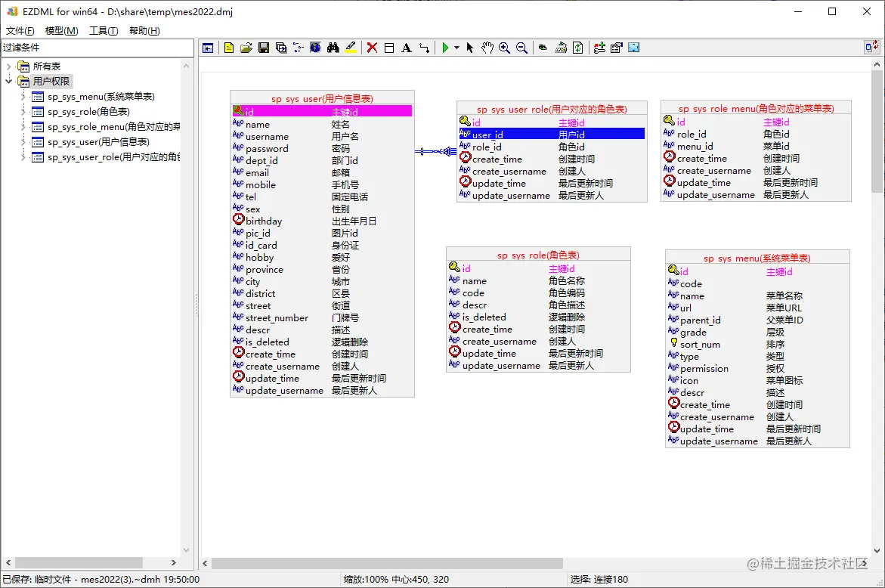Viewport: 885px width, 588px height.
Task: Click the 过滤条件 filter input field
Action: point(97,48)
